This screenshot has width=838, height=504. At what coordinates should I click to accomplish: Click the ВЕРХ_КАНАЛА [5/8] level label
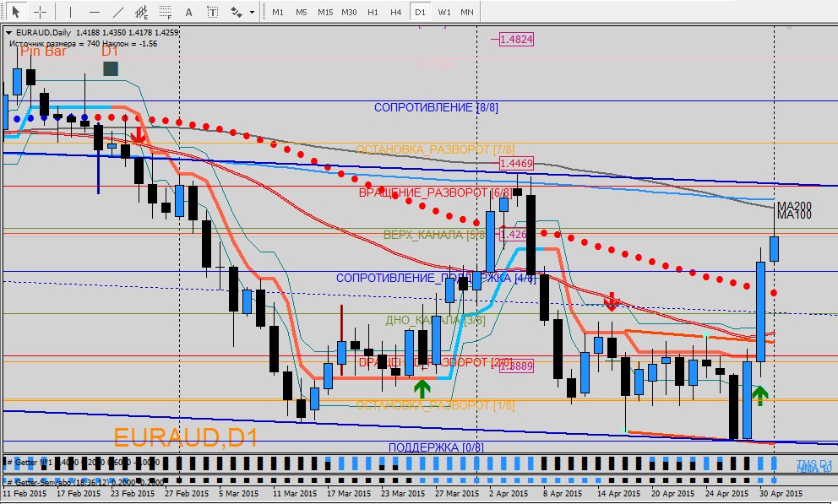pyautogui.click(x=434, y=235)
